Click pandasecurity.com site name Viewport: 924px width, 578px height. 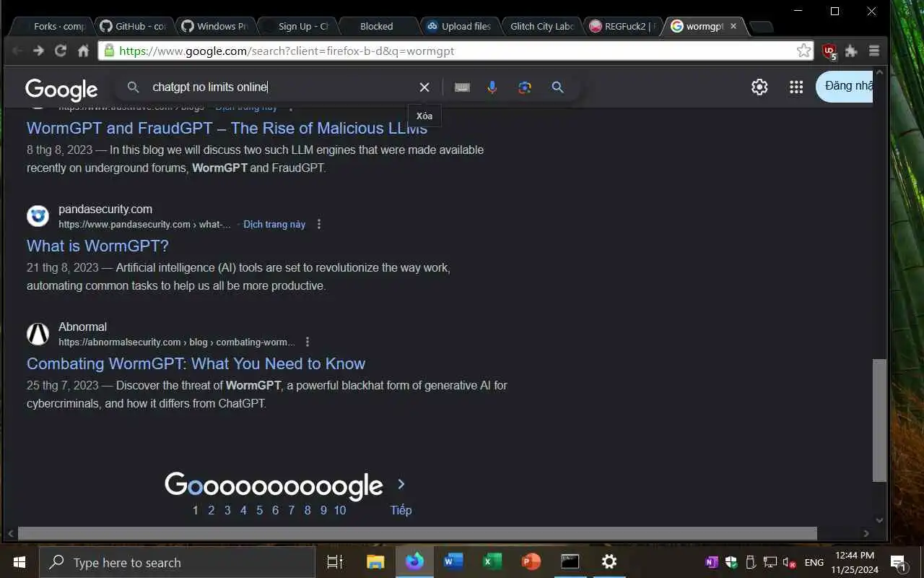[x=105, y=209]
